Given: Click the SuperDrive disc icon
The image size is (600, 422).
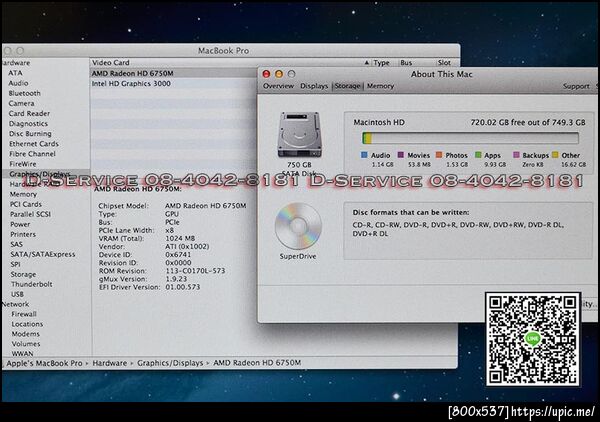Looking at the screenshot, I should coord(298,226).
